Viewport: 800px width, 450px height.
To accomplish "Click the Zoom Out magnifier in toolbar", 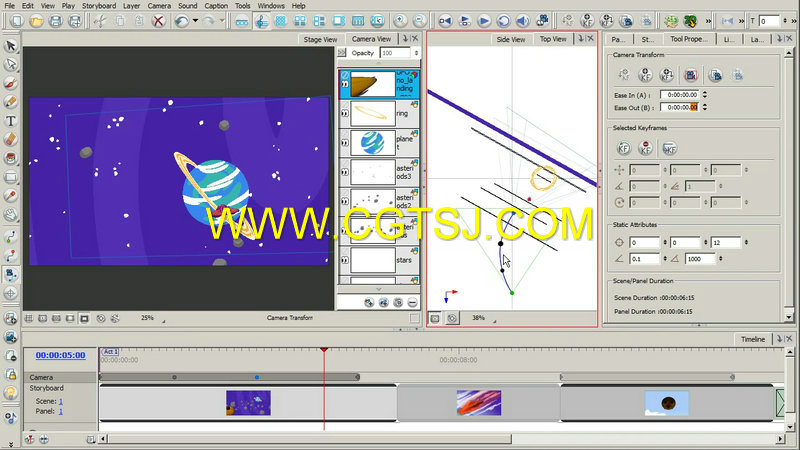I will click(419, 21).
